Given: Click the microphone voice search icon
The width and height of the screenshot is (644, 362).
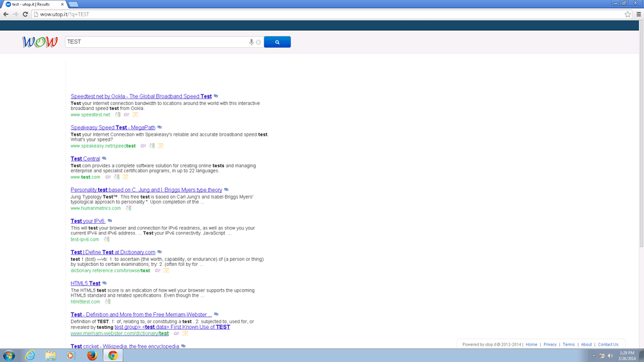Looking at the screenshot, I should click(252, 42).
